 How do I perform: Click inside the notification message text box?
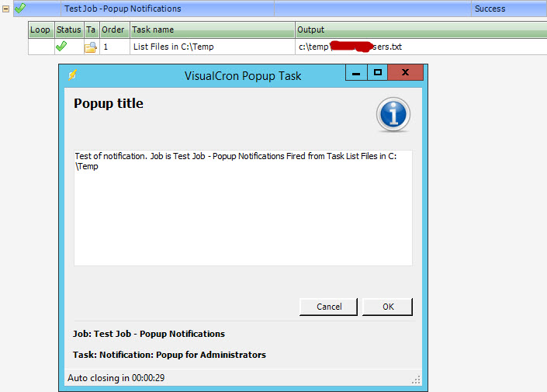point(242,217)
